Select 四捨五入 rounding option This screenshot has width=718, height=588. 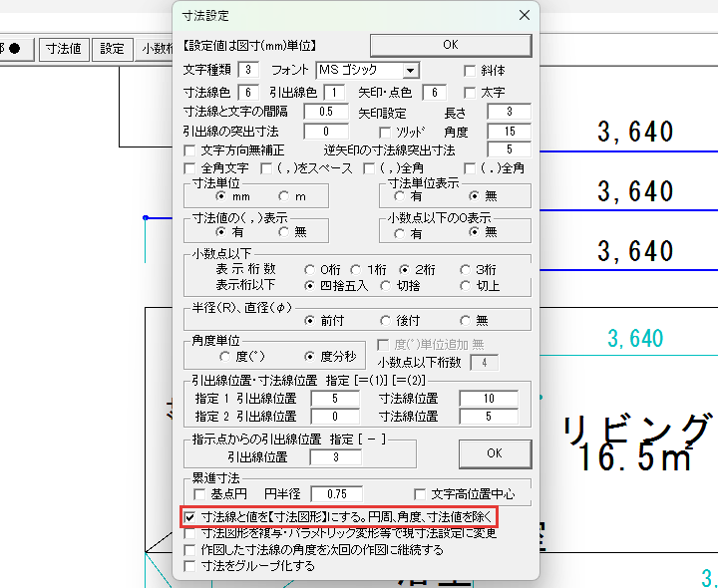[x=310, y=286]
